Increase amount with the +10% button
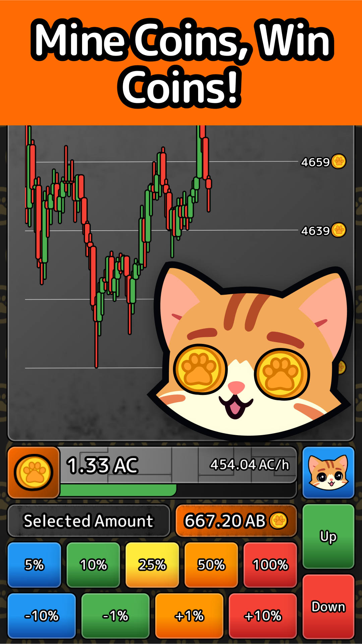The image size is (362, 644). coord(263,616)
